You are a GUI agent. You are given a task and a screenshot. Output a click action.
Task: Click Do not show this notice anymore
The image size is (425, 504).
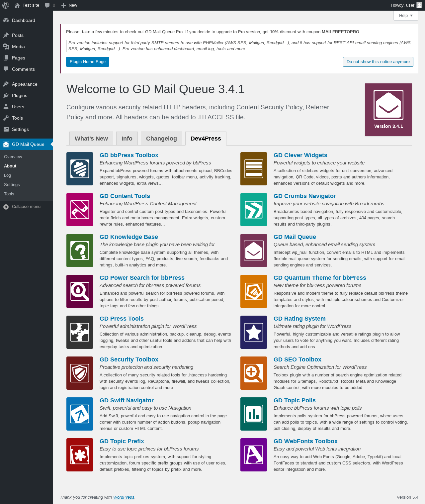pos(378,62)
